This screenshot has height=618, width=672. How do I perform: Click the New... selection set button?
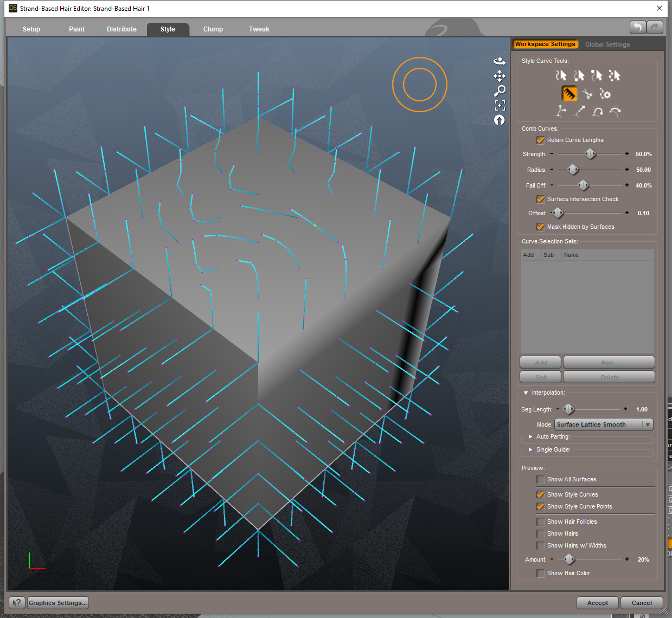click(609, 362)
